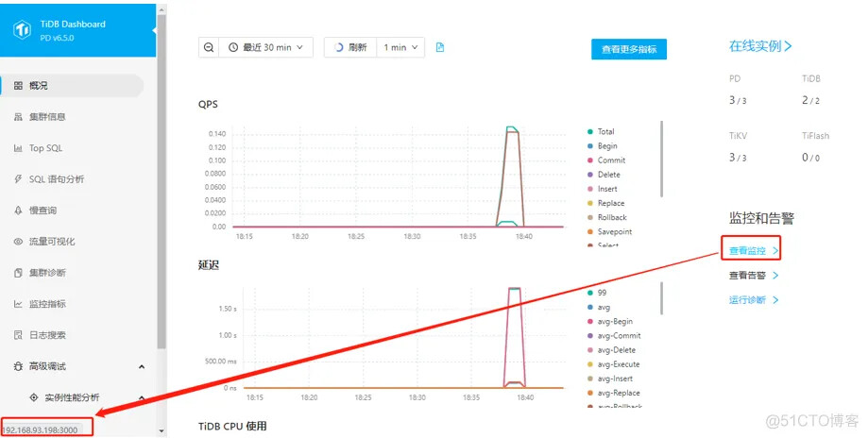
Task: Click the avg-Replace legend entry
Action: (x=613, y=394)
